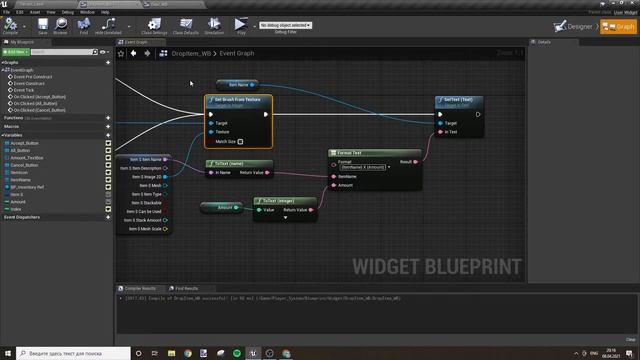Click the Hide Unrelated toolbar icon

(108, 26)
